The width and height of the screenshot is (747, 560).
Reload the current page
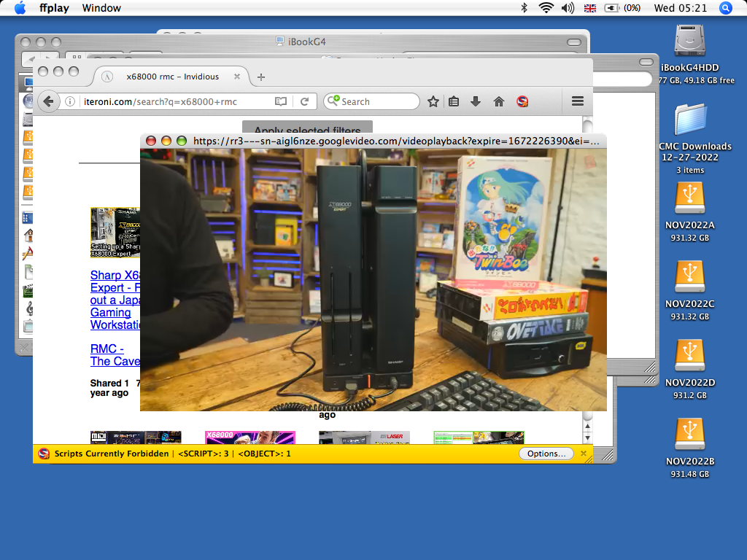[x=304, y=101]
